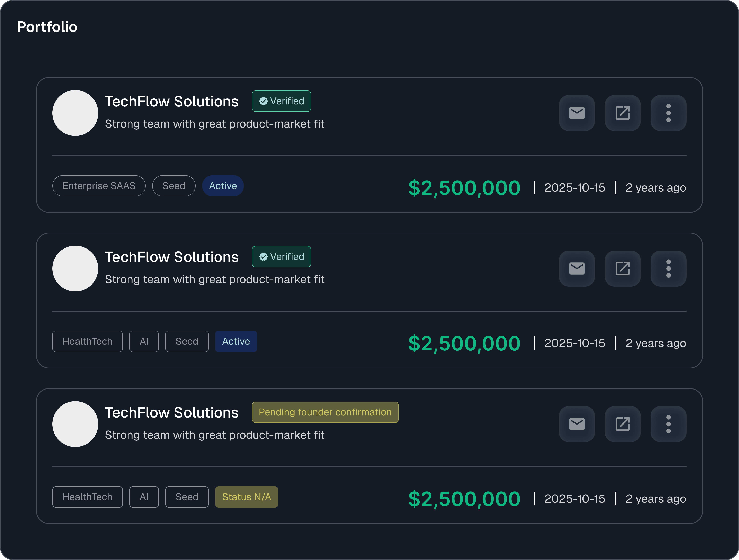Open the external link icon on the first card
Image resolution: width=739 pixels, height=560 pixels.
click(x=622, y=113)
